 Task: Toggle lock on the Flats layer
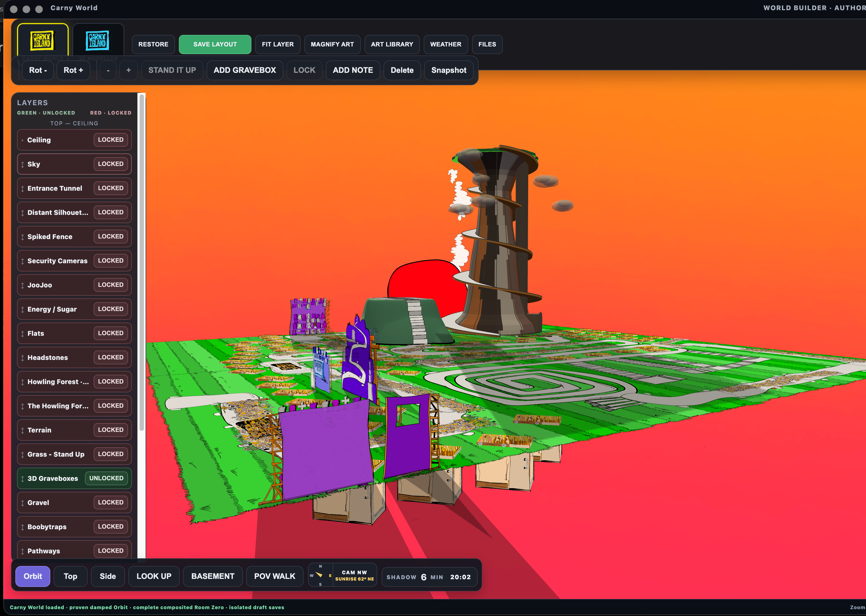[x=111, y=333]
